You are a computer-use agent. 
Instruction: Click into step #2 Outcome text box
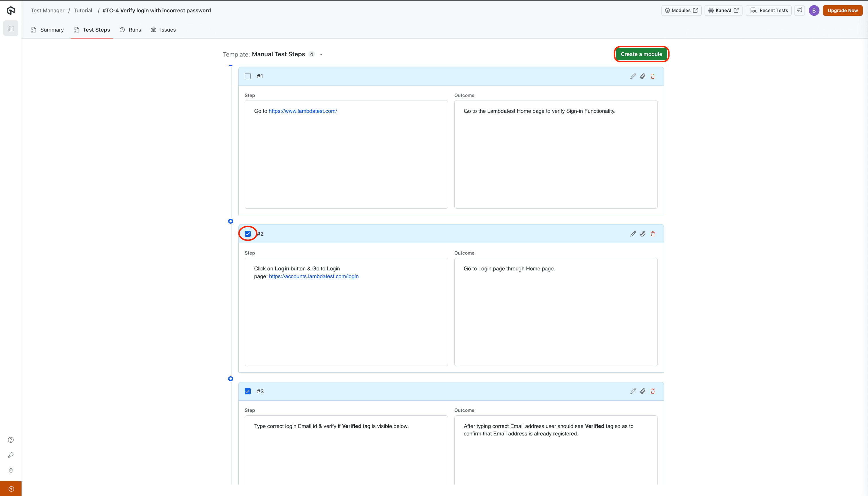click(x=556, y=312)
